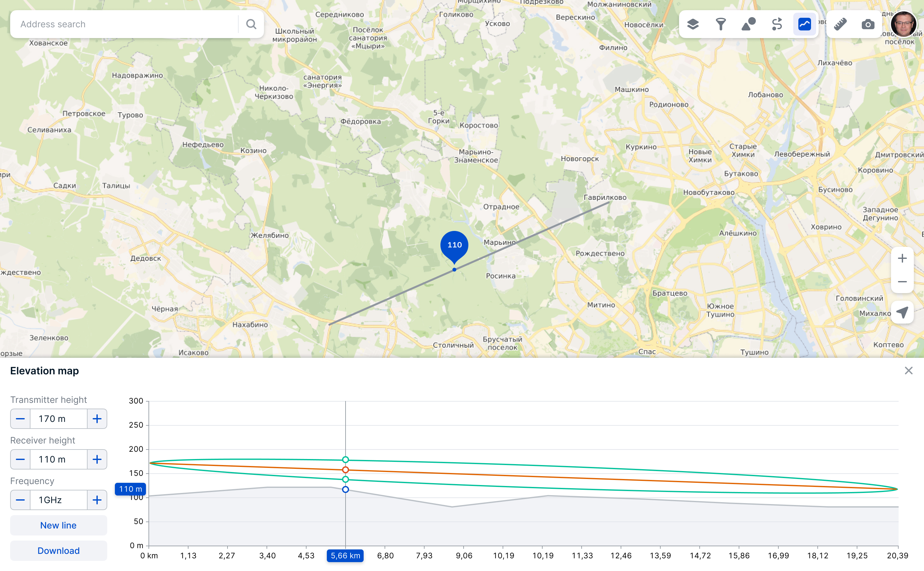This screenshot has width=924, height=571.
Task: Select the ruler measurement tool
Action: pyautogui.click(x=840, y=24)
